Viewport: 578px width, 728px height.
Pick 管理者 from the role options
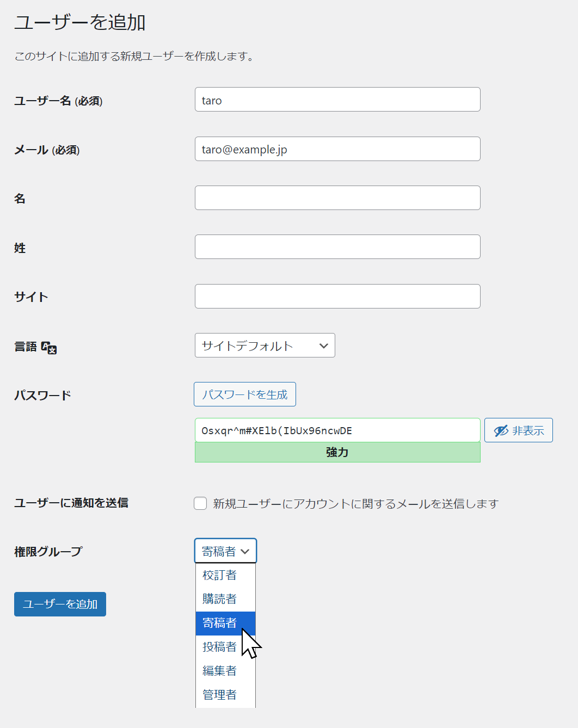point(220,695)
